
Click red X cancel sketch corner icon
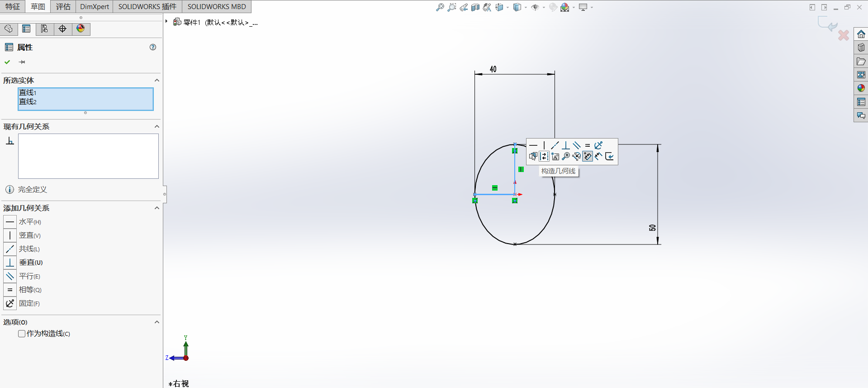(x=844, y=35)
